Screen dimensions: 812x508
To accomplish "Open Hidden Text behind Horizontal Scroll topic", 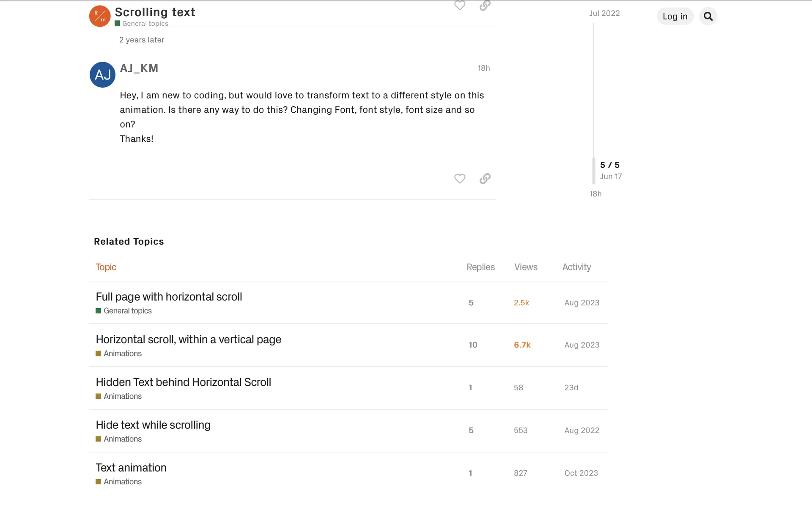I will click(x=183, y=382).
